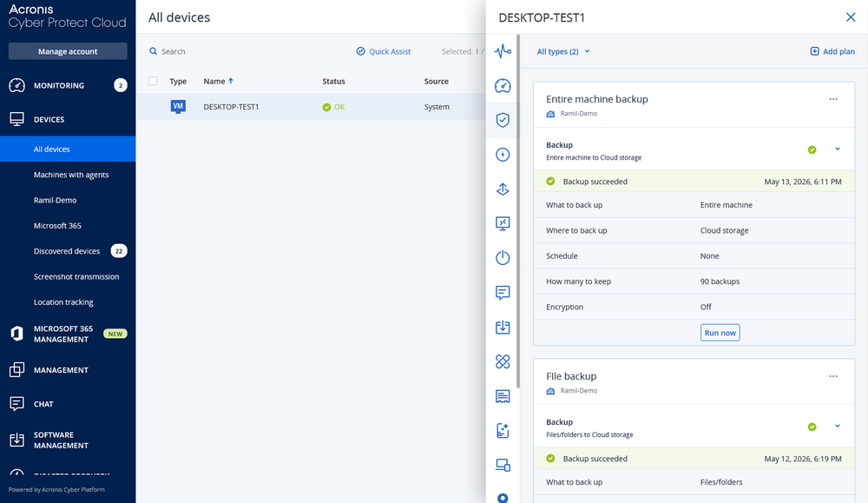
Task: Click the Microsoft 365 Management office icon
Action: click(x=16, y=334)
